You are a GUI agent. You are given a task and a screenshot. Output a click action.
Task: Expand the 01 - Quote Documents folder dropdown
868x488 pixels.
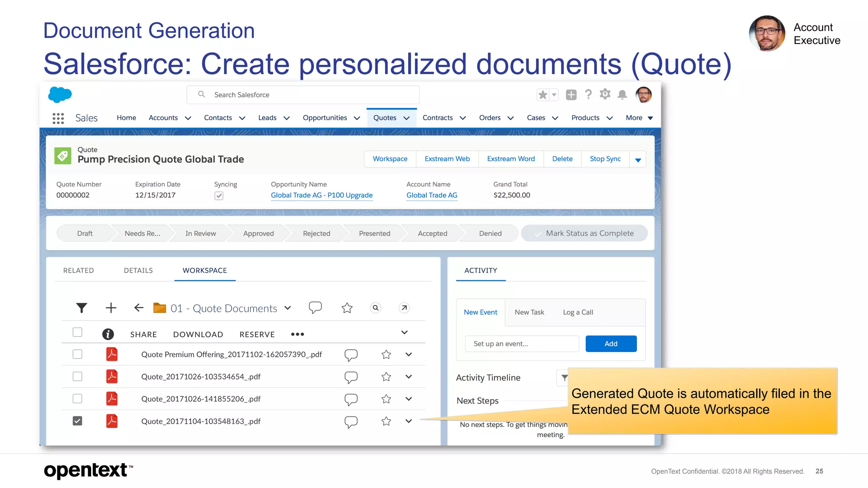click(288, 308)
